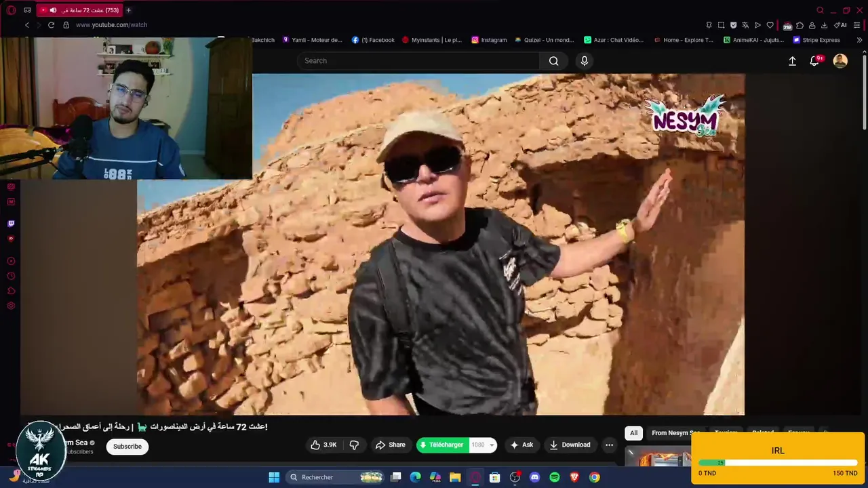
Task: Open the 1080 quality dropdown
Action: 483,445
